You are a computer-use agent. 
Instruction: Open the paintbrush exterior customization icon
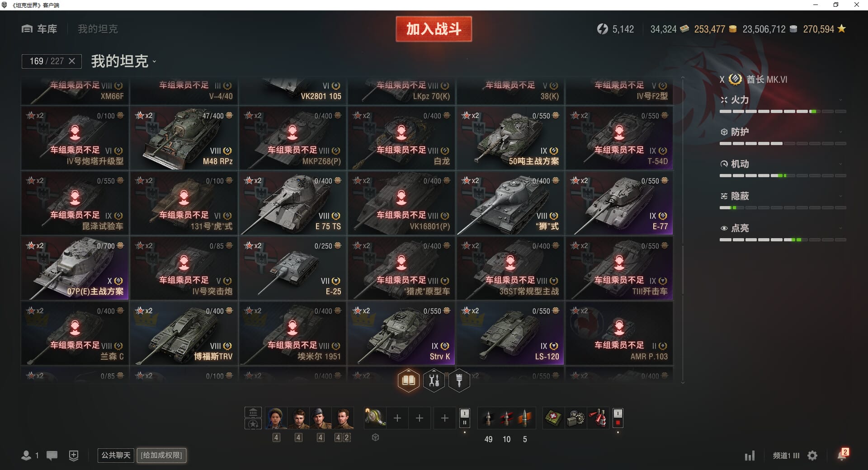pos(459,381)
